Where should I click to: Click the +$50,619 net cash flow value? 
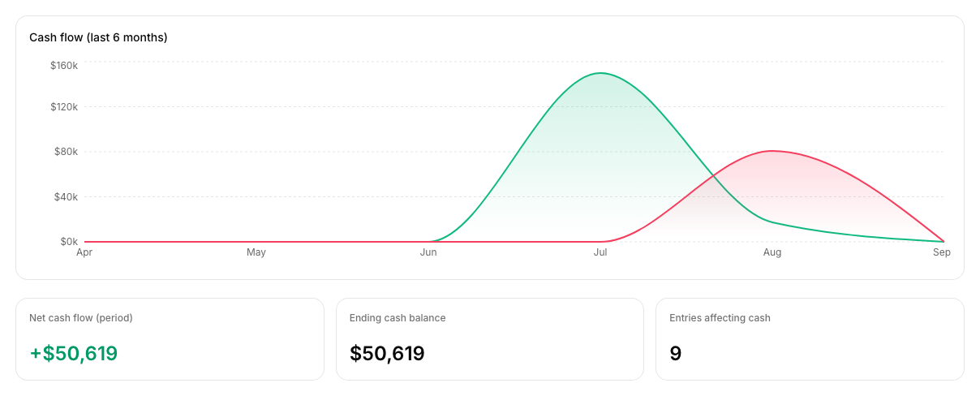[74, 354]
